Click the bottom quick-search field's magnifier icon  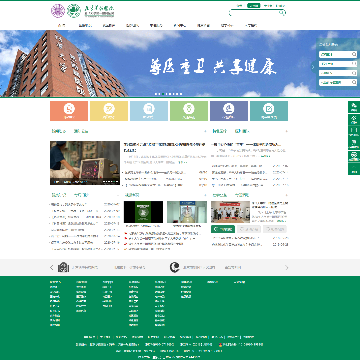[354, 82]
